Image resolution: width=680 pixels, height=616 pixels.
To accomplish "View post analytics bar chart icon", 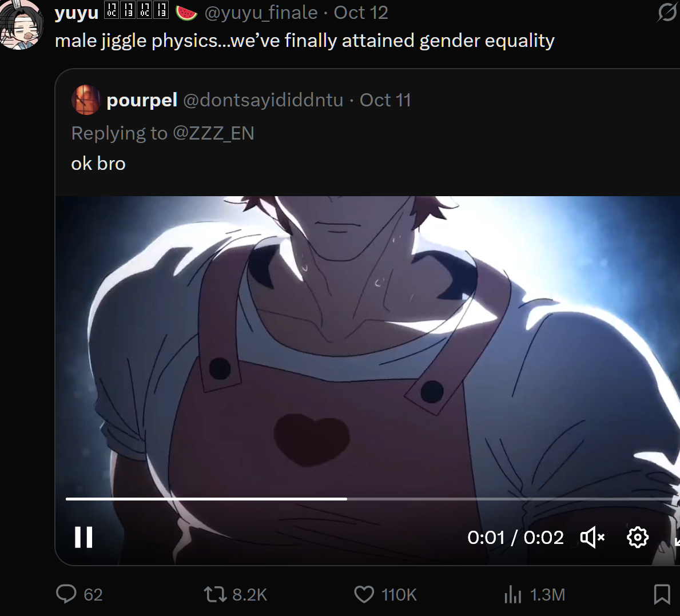I will 512,594.
